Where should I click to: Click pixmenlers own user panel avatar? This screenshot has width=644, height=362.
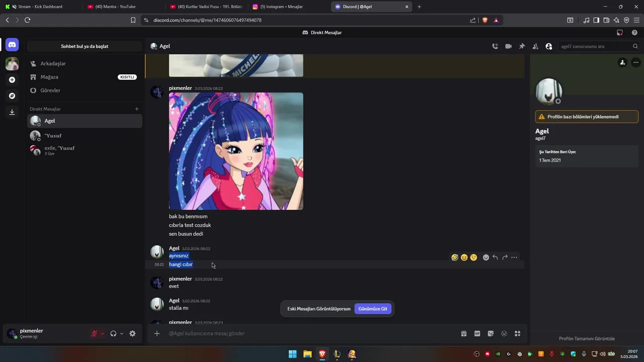[x=12, y=333]
